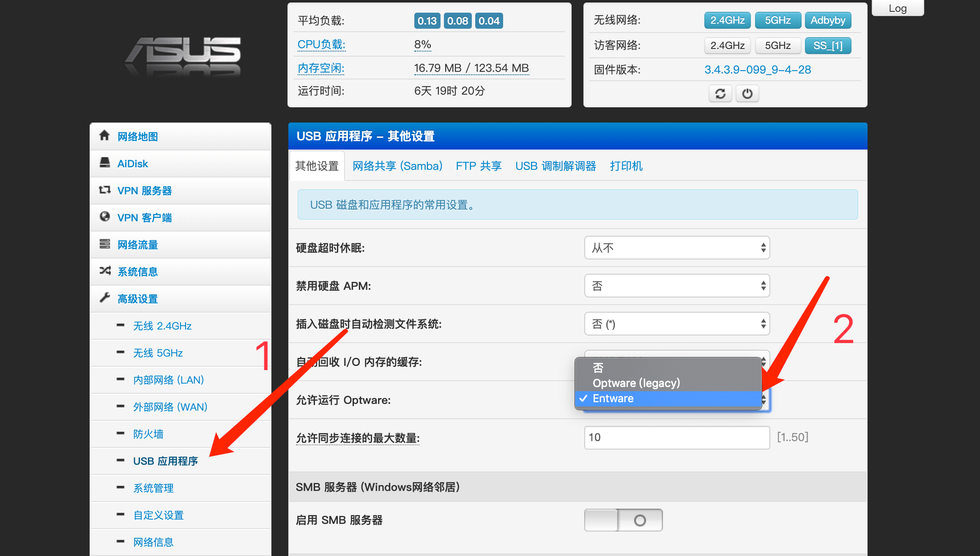Viewport: 980px width, 556px height.
Task: Click the shuffle icon beside 系统信息
Action: click(x=104, y=271)
